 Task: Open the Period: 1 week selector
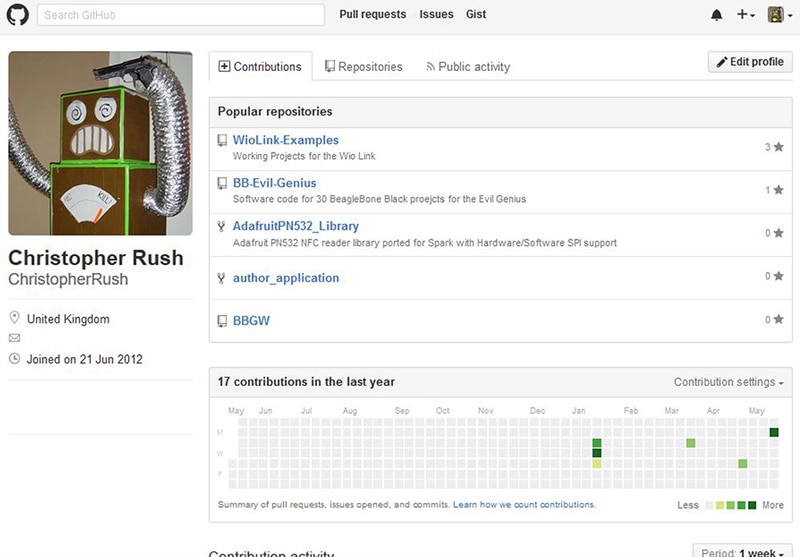coord(739,552)
